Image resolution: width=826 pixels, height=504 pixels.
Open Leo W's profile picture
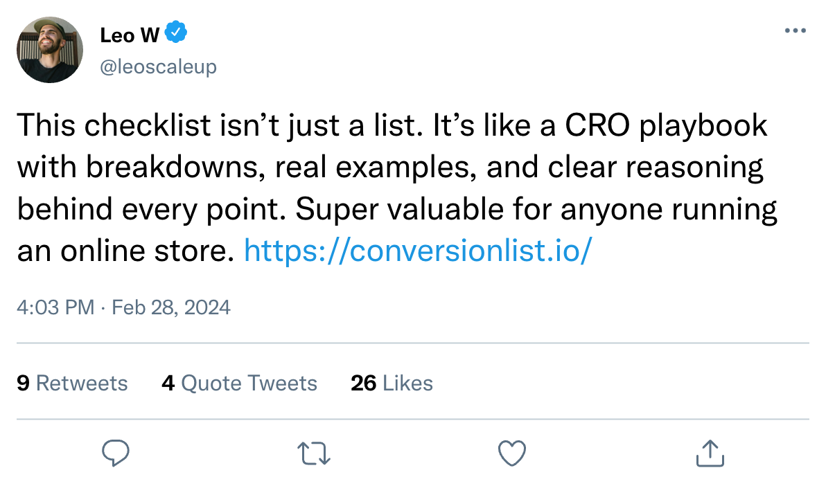click(x=50, y=50)
